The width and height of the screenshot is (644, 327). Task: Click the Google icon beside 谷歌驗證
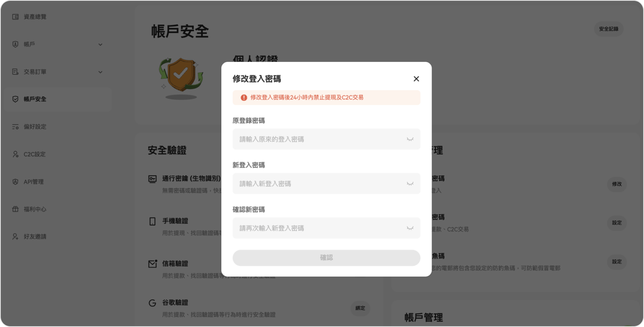152,303
